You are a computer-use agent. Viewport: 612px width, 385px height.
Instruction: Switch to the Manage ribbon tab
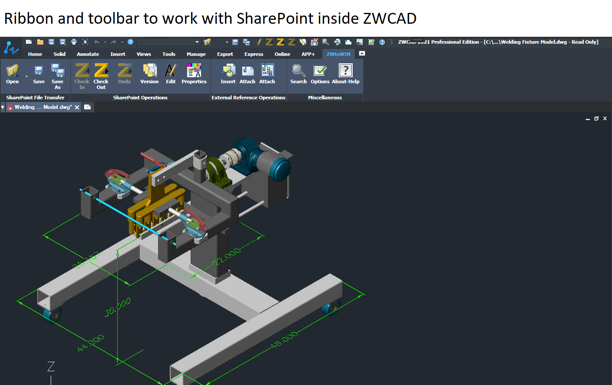coord(196,54)
